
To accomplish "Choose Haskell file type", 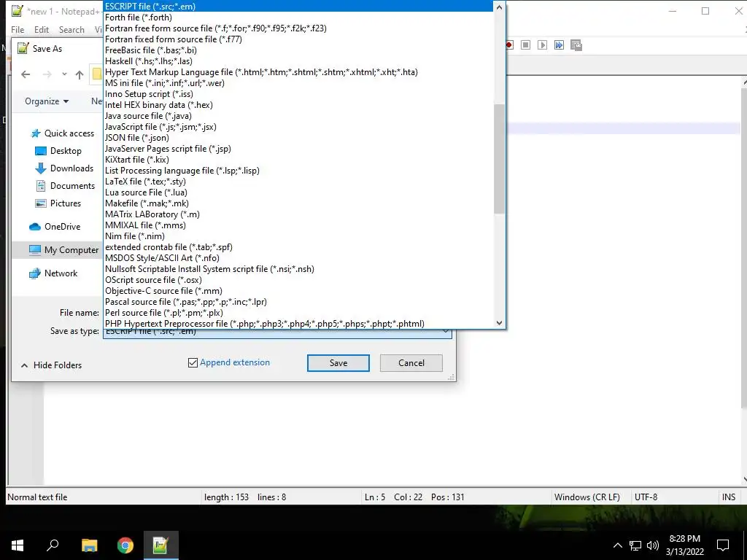I will point(298,61).
